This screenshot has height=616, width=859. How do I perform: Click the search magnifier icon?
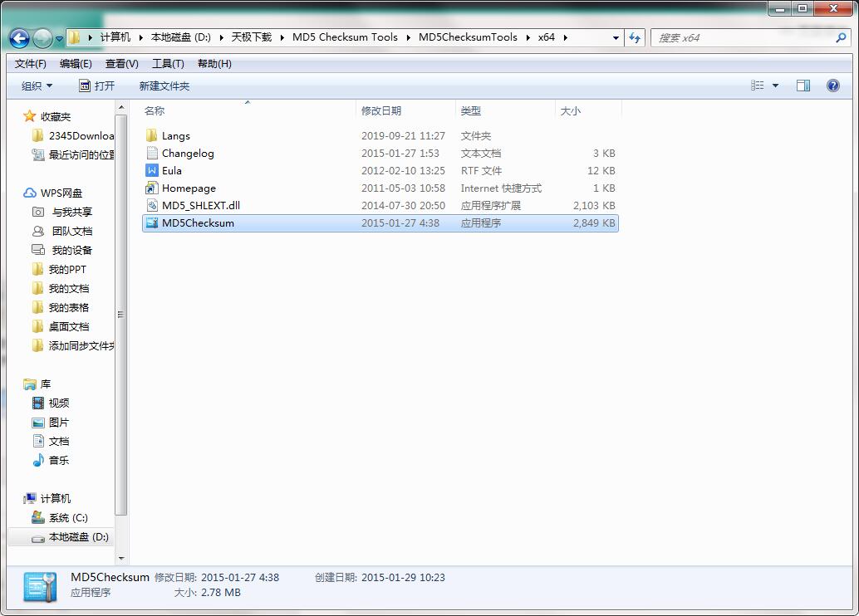point(841,38)
